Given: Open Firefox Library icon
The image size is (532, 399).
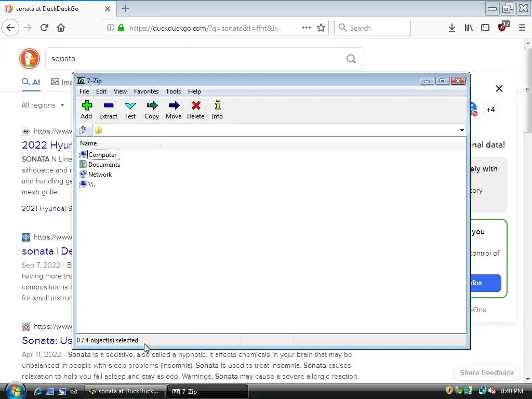Looking at the screenshot, I should point(469,28).
